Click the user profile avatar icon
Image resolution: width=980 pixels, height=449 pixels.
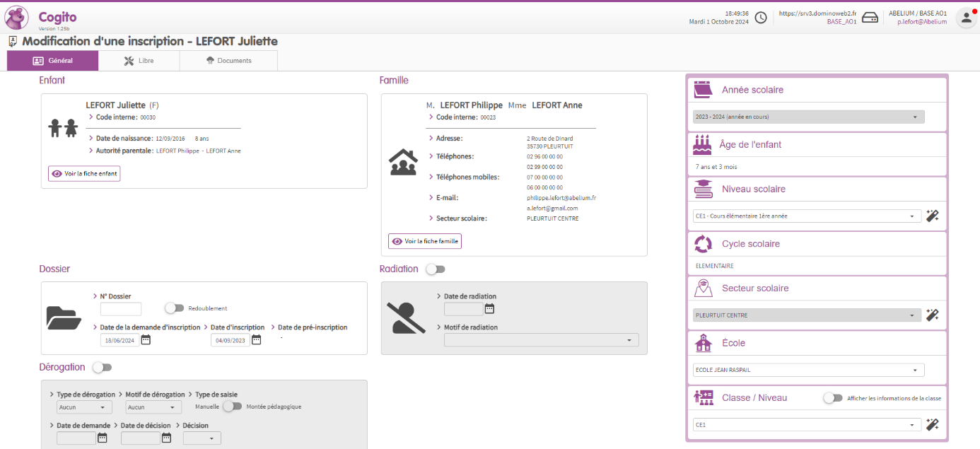pos(966,18)
